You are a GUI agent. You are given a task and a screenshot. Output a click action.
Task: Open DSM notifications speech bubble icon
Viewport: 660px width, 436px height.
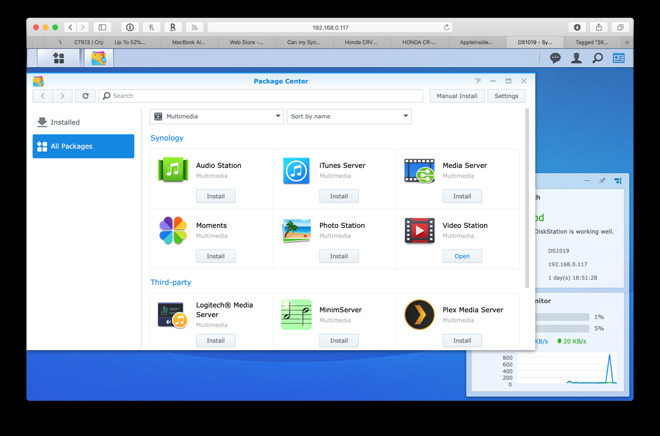pos(555,58)
